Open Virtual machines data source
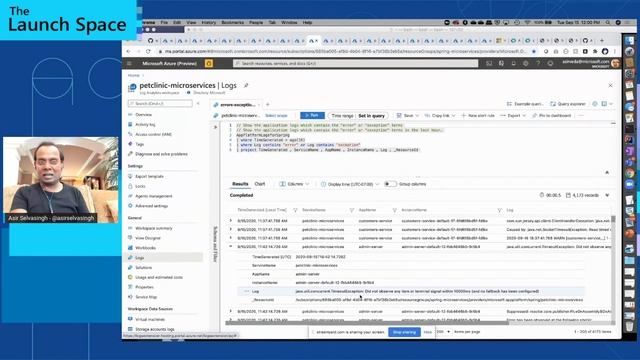This screenshot has height=360, width=640. coord(150,319)
